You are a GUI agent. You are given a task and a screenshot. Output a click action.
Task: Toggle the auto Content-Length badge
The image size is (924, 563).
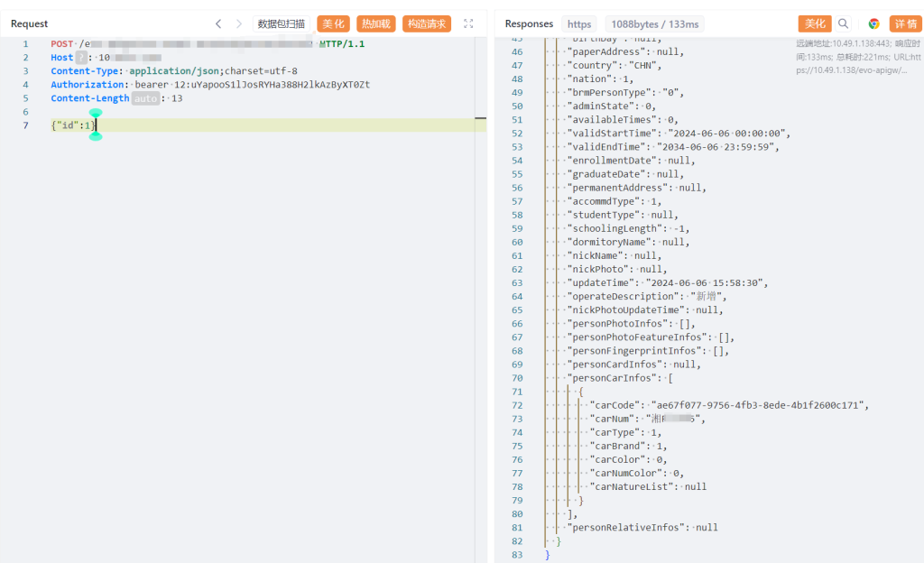click(x=144, y=98)
